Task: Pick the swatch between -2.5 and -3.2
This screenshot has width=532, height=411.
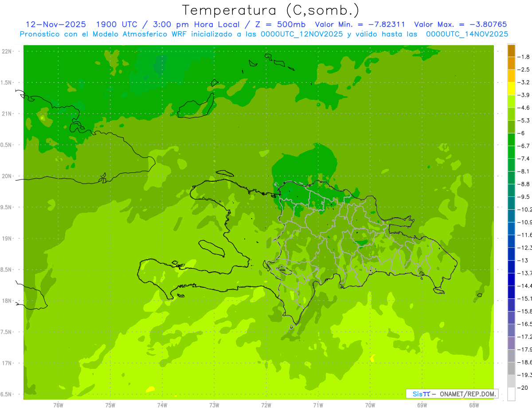Action: coord(511,76)
